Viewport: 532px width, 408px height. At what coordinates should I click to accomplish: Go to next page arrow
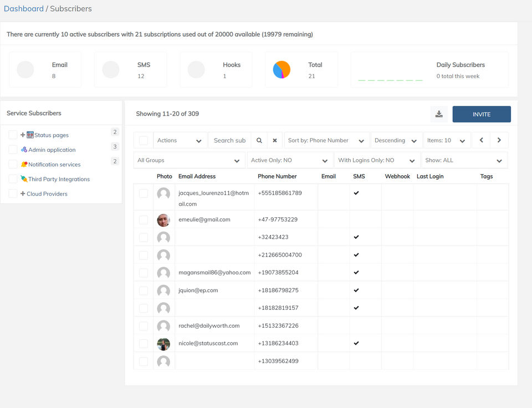(499, 140)
